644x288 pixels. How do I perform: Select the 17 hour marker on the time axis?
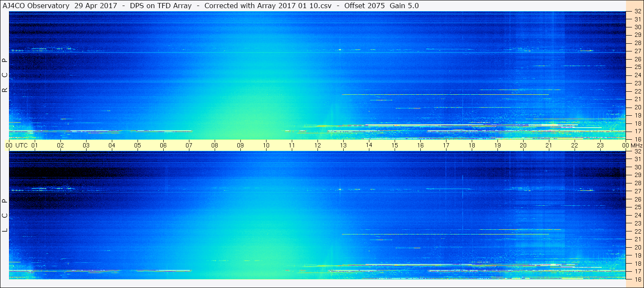point(446,145)
